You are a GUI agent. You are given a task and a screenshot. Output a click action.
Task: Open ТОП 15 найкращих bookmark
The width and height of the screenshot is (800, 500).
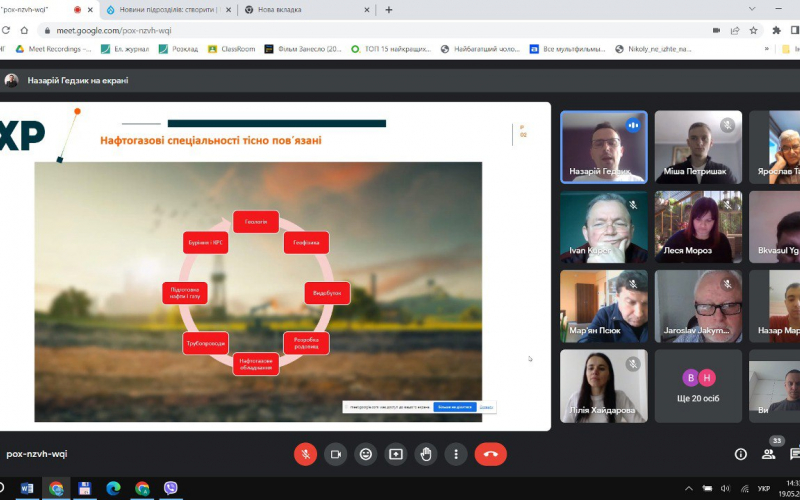point(391,49)
